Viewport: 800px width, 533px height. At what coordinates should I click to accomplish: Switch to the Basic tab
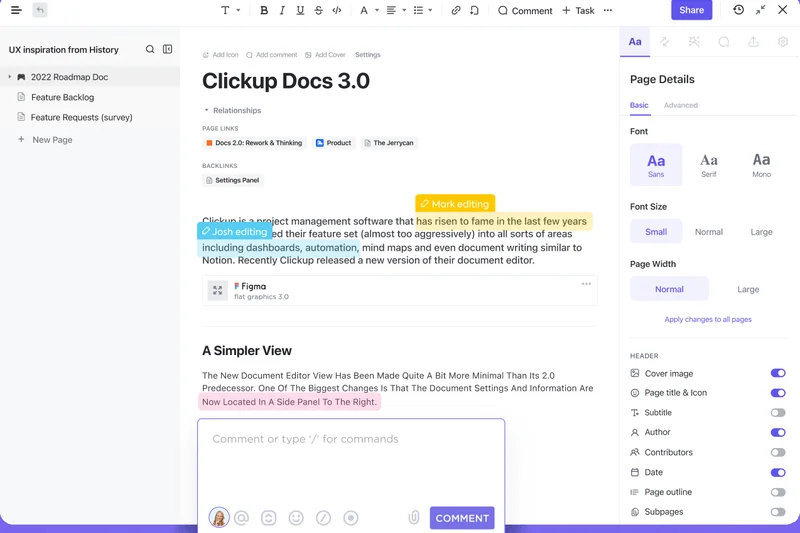639,105
